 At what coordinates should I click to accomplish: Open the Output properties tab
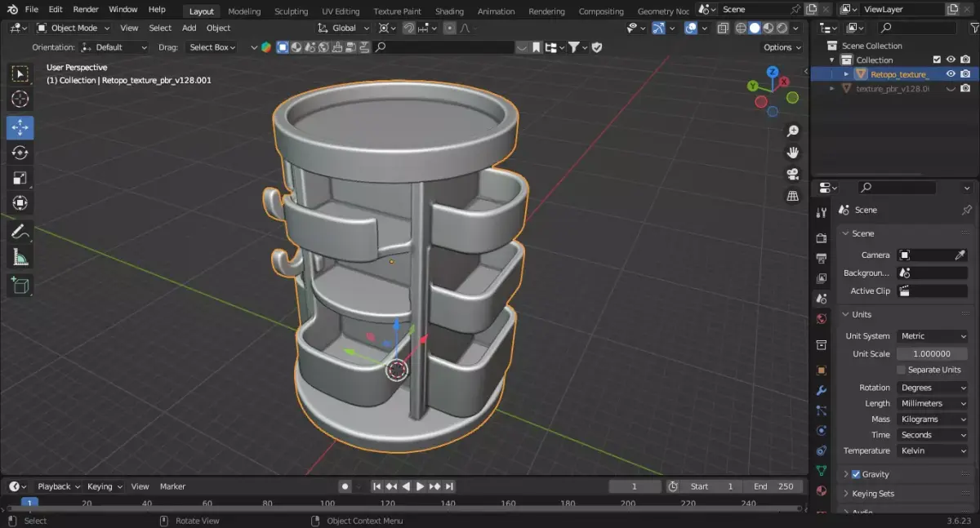(822, 259)
